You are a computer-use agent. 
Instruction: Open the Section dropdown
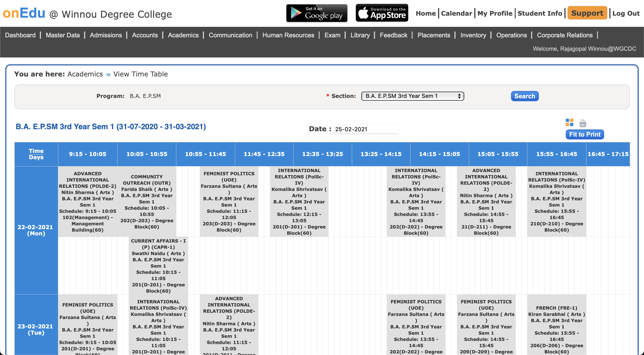coord(412,96)
